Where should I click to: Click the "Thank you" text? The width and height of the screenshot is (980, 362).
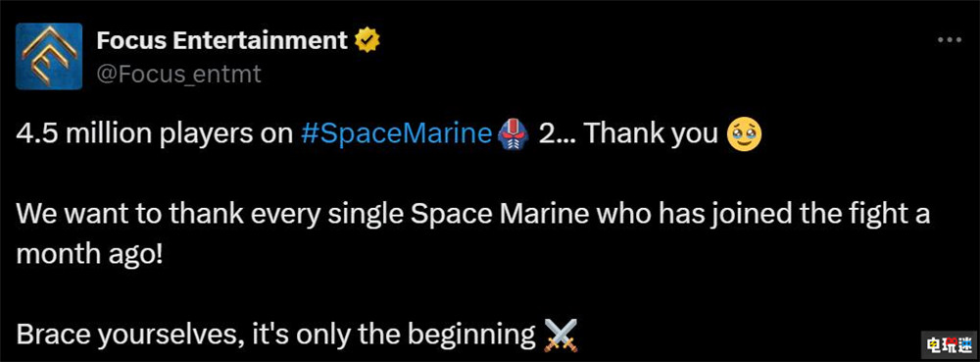[650, 135]
